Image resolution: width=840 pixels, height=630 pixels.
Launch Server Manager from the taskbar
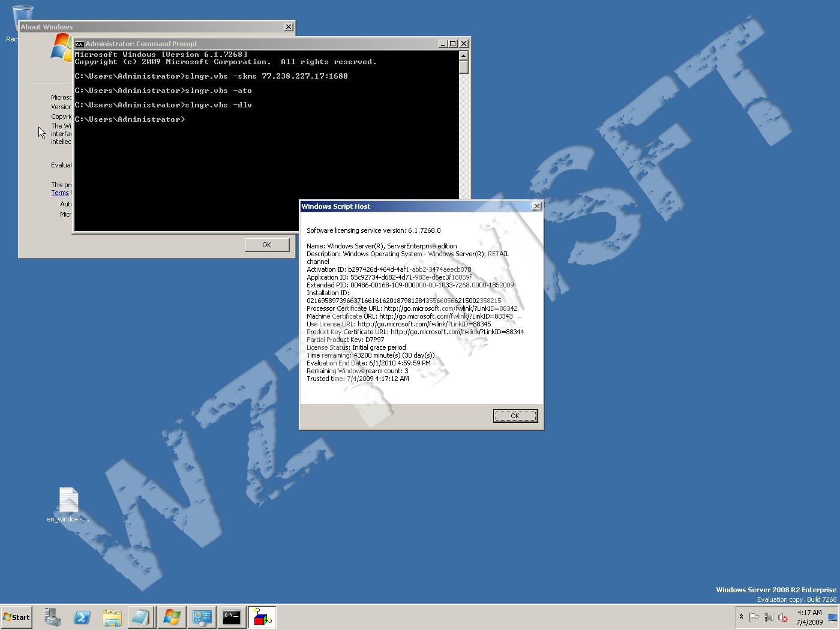[x=53, y=617]
